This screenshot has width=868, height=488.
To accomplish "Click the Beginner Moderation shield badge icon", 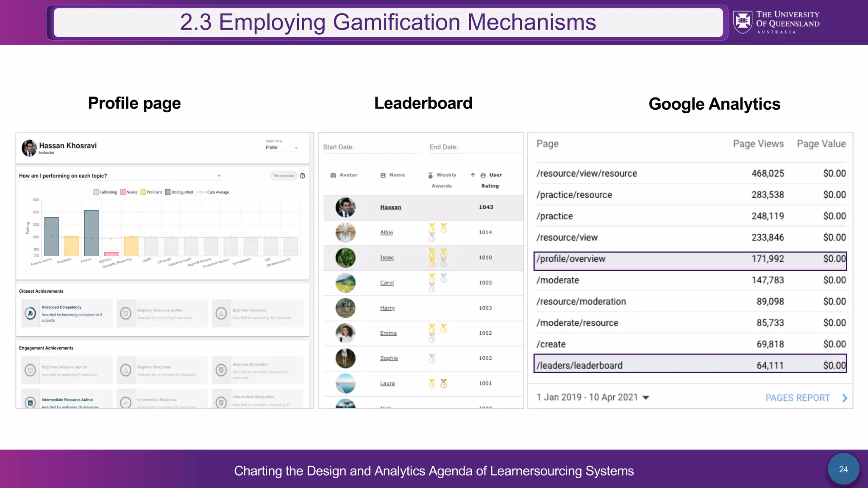I will [x=221, y=370].
